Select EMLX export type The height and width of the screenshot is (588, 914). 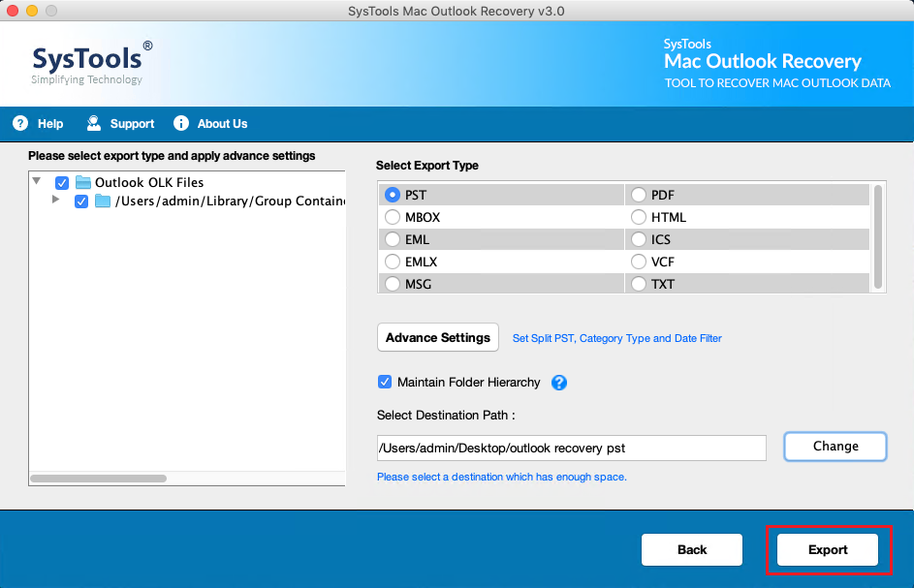393,262
